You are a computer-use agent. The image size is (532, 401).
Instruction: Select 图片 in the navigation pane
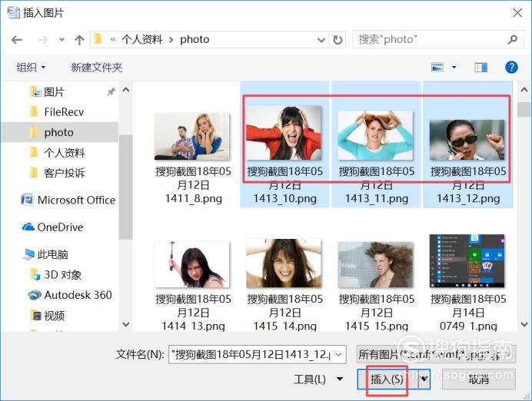point(54,91)
